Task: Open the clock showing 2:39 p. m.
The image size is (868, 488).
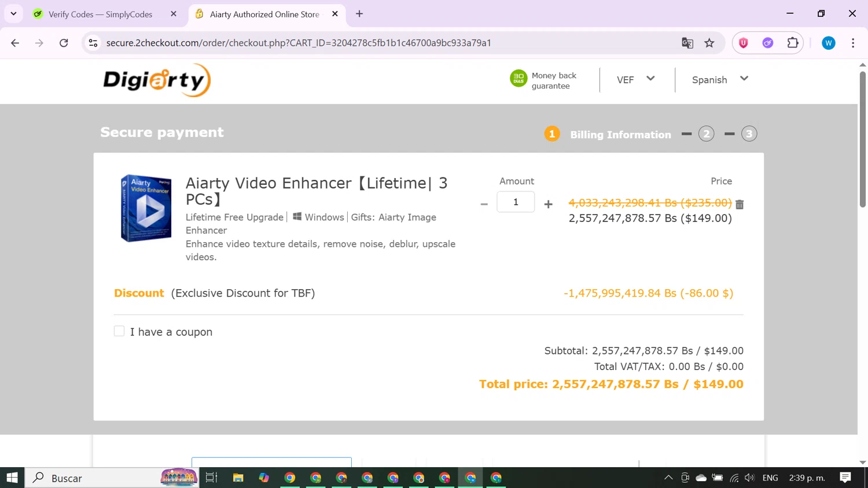Action: click(x=807, y=478)
